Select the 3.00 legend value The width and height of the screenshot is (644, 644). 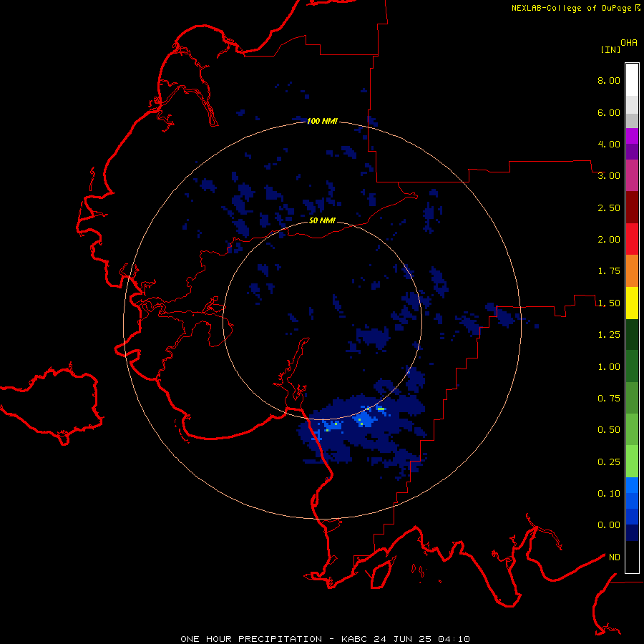(x=609, y=176)
